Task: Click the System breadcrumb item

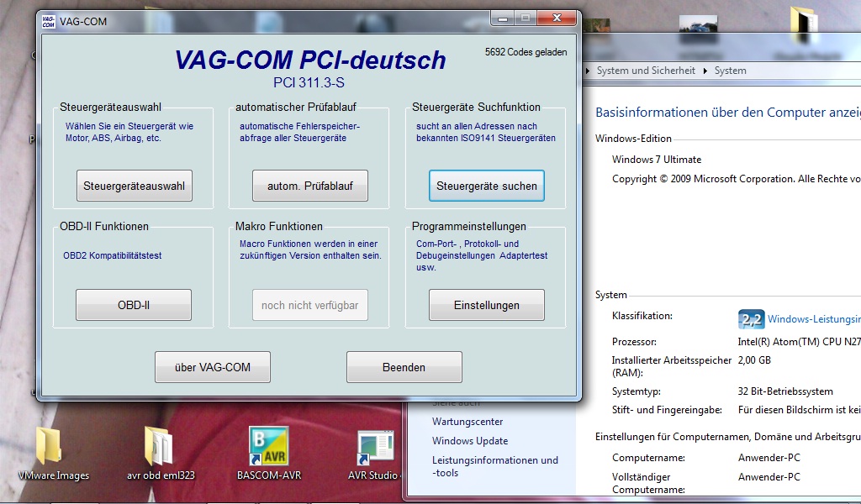Action: [730, 71]
